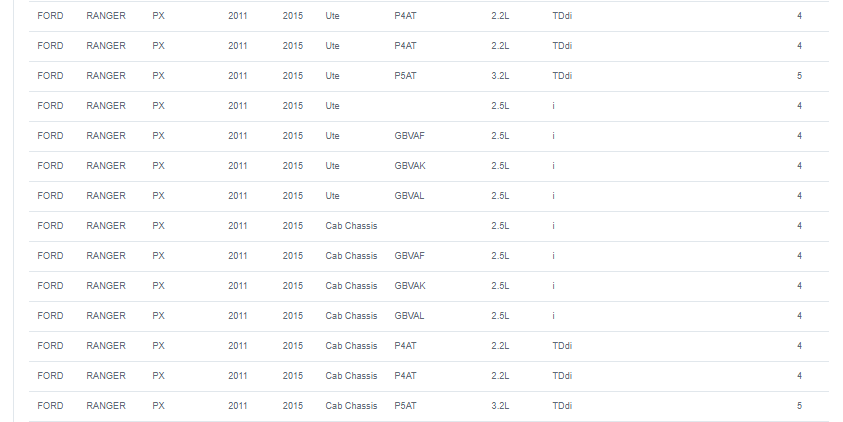Click PX series in Cab Chassis P5AT row
Viewport: 843px width, 422px height.
[x=158, y=406]
